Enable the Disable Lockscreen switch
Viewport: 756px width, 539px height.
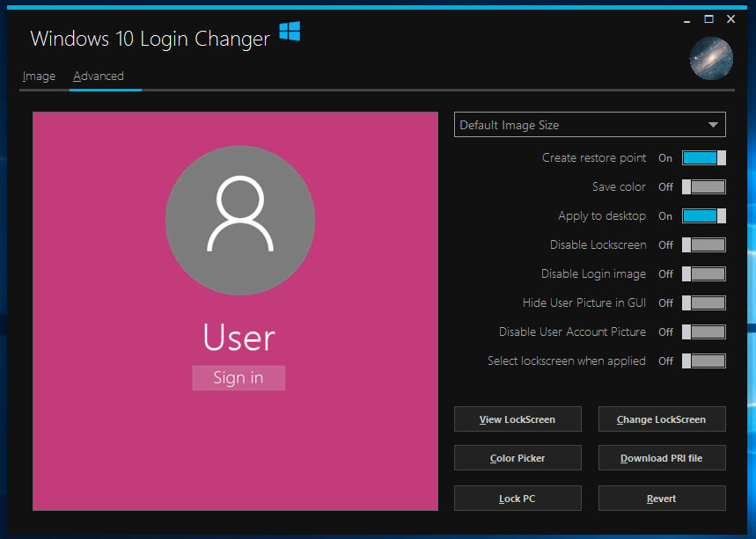[x=704, y=244]
